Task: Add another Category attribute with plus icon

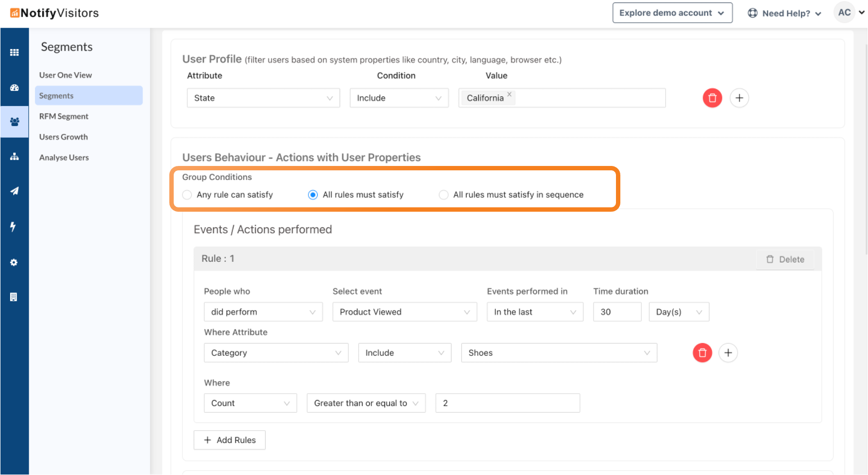Action: (728, 353)
